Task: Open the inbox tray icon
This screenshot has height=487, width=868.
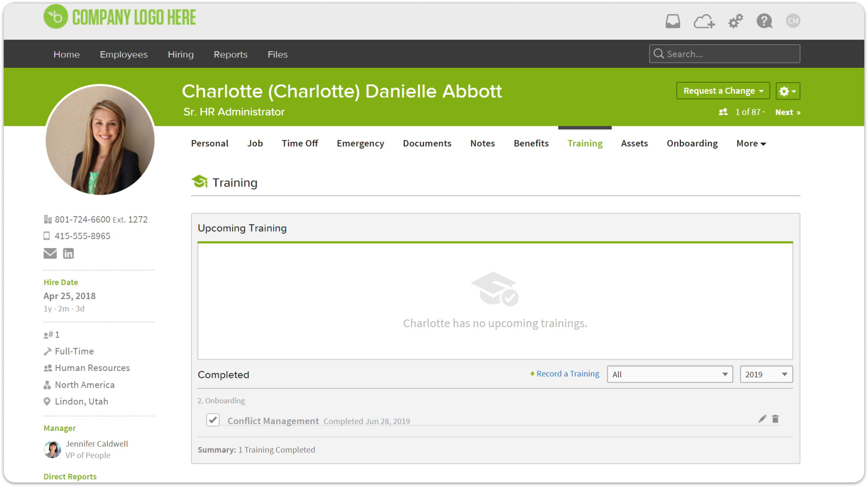Action: click(672, 21)
